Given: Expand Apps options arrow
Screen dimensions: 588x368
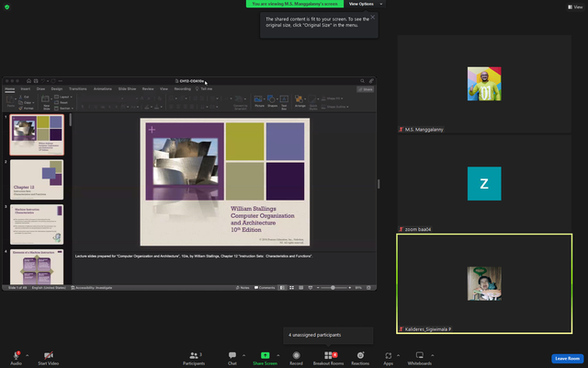Looking at the screenshot, I should click(398, 355).
